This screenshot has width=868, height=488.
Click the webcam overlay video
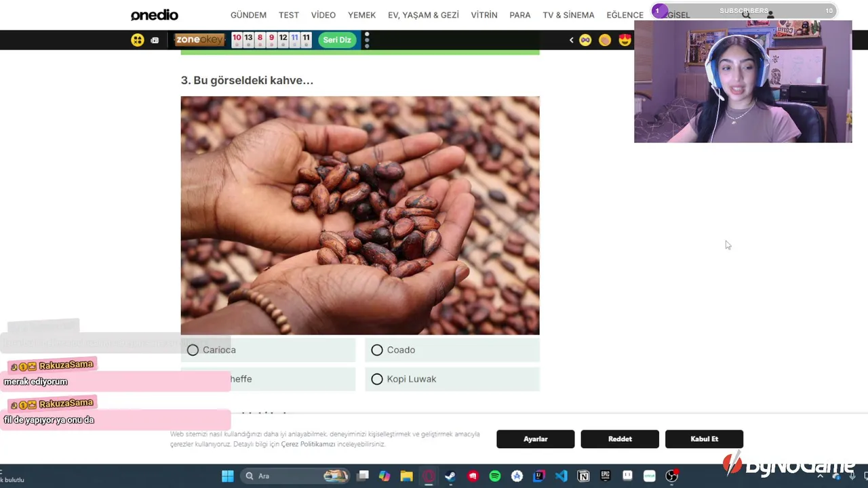[x=743, y=81]
